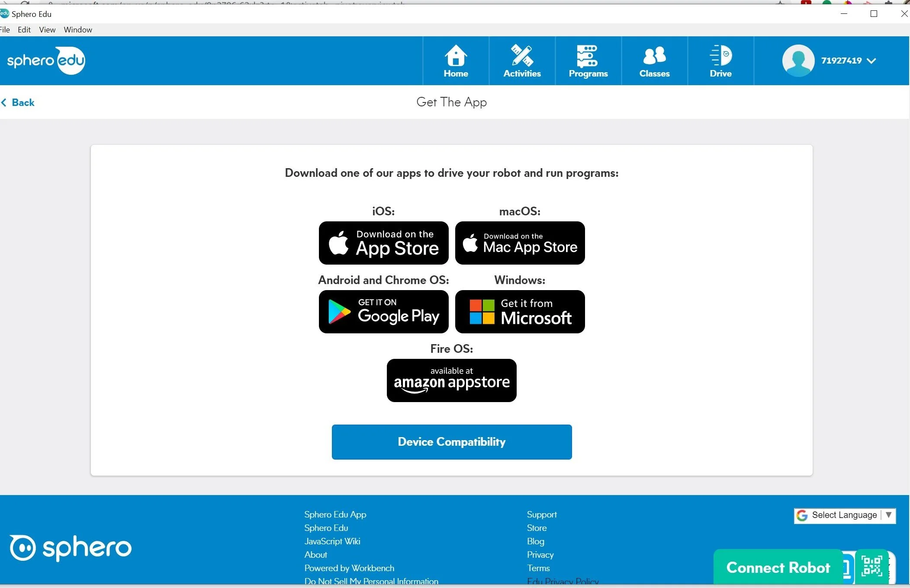Click the QR code icon
This screenshot has height=588, width=910.
[871, 566]
